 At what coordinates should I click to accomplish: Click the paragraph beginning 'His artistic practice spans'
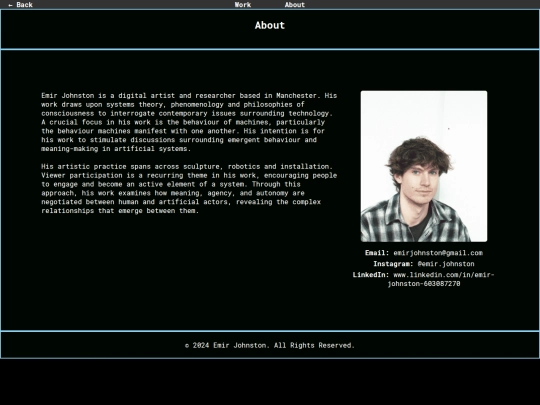189,189
